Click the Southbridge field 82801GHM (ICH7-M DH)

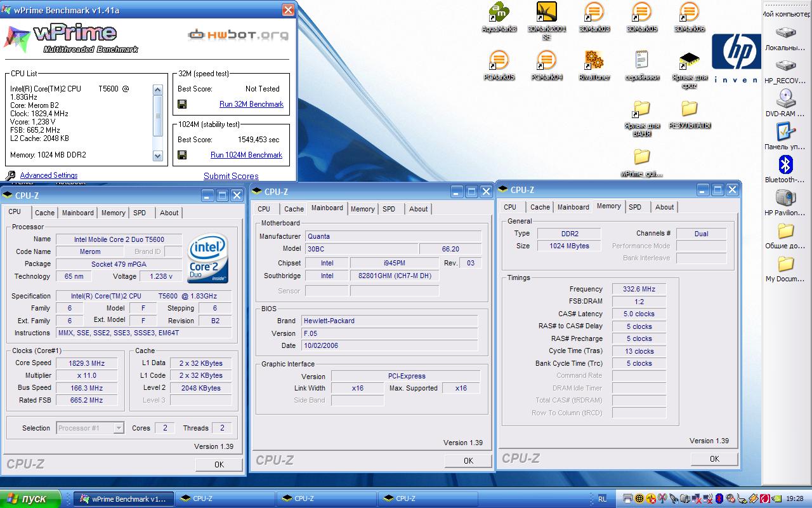395,276
